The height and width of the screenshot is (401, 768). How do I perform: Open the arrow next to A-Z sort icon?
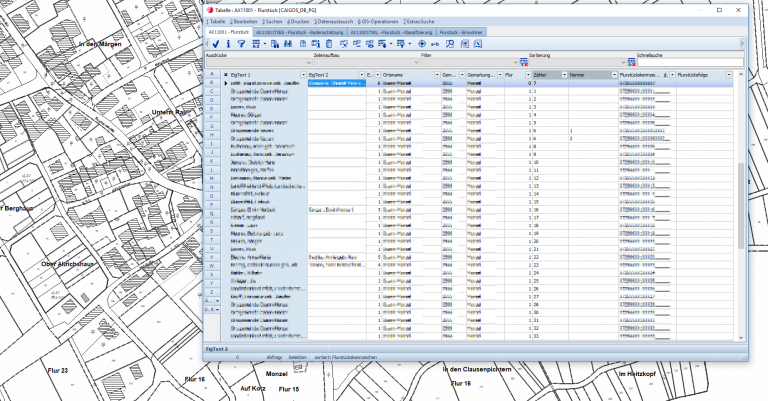click(x=265, y=44)
